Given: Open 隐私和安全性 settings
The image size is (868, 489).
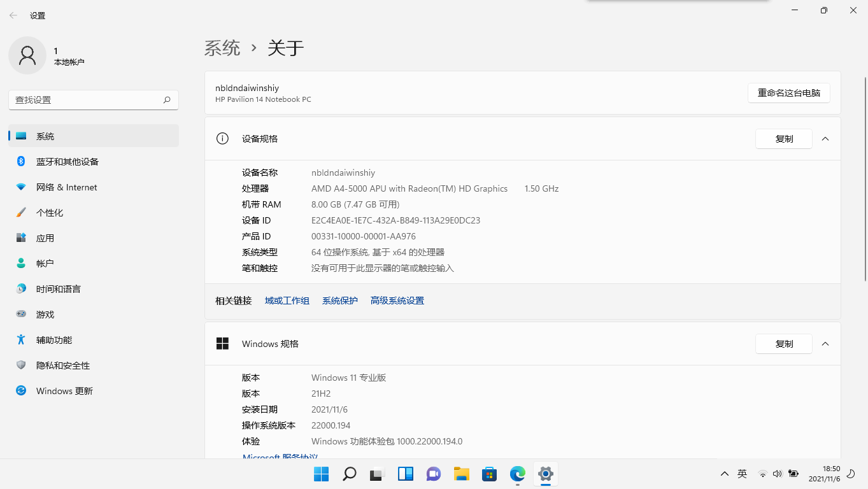Looking at the screenshot, I should [x=94, y=365].
